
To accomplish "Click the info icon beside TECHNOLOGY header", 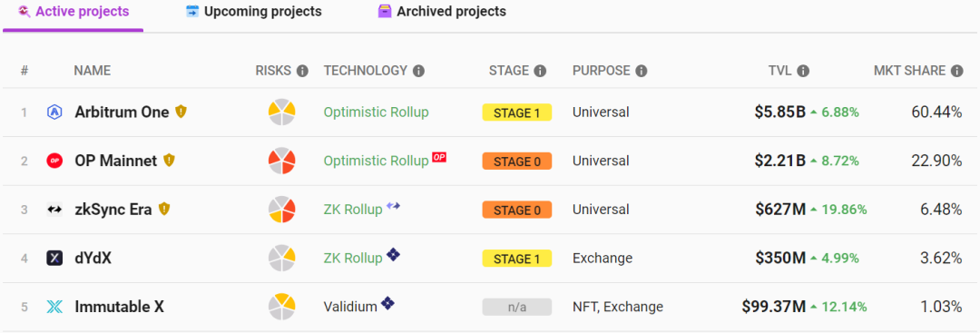I will 418,71.
